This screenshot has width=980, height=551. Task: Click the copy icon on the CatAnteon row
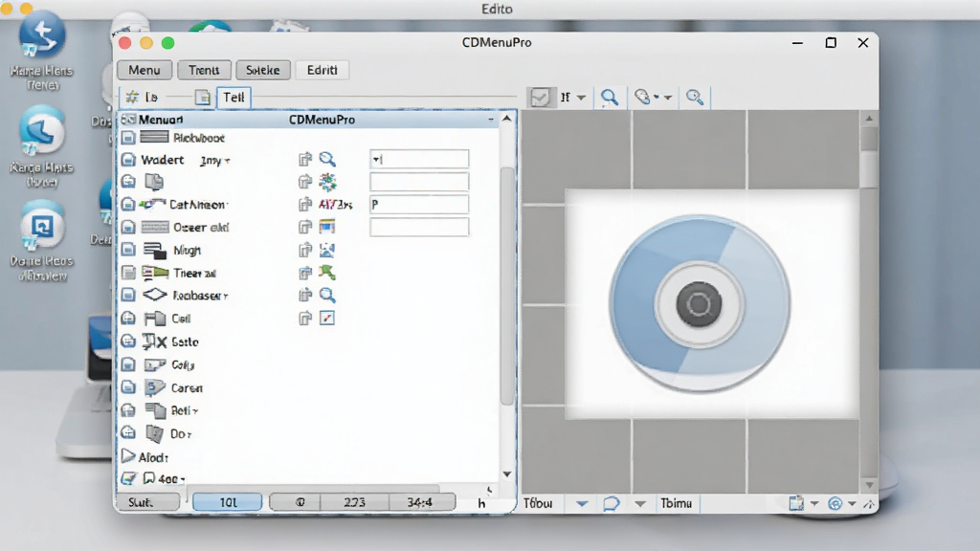click(x=305, y=205)
